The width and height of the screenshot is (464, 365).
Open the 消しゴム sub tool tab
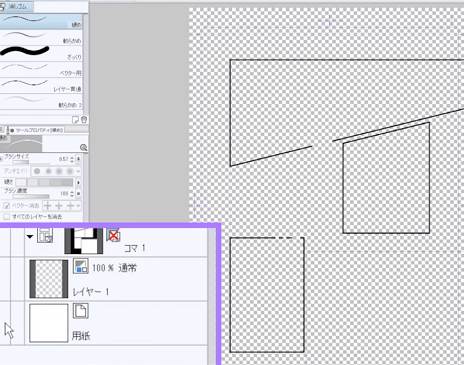point(16,6)
